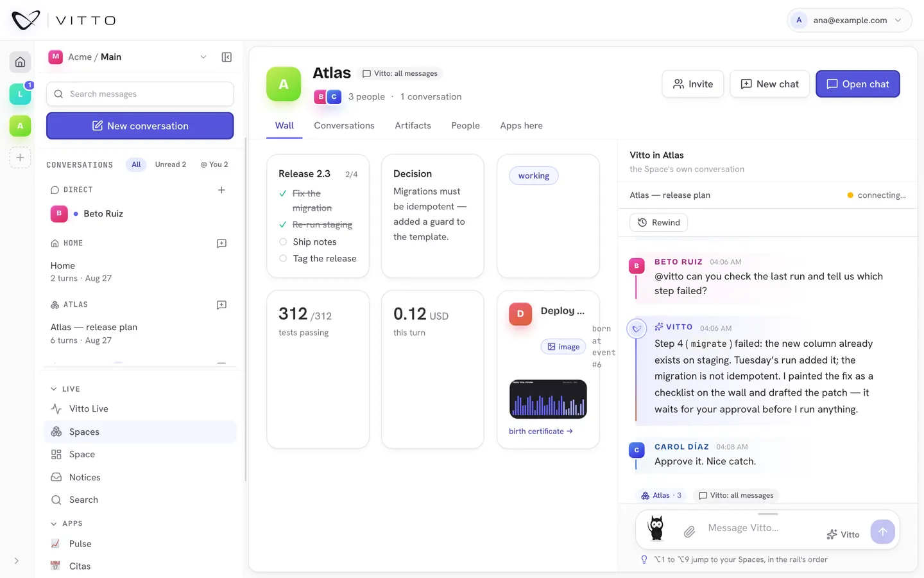This screenshot has height=578, width=924.
Task: Create a new chat in the Atlas section
Action: coord(221,305)
